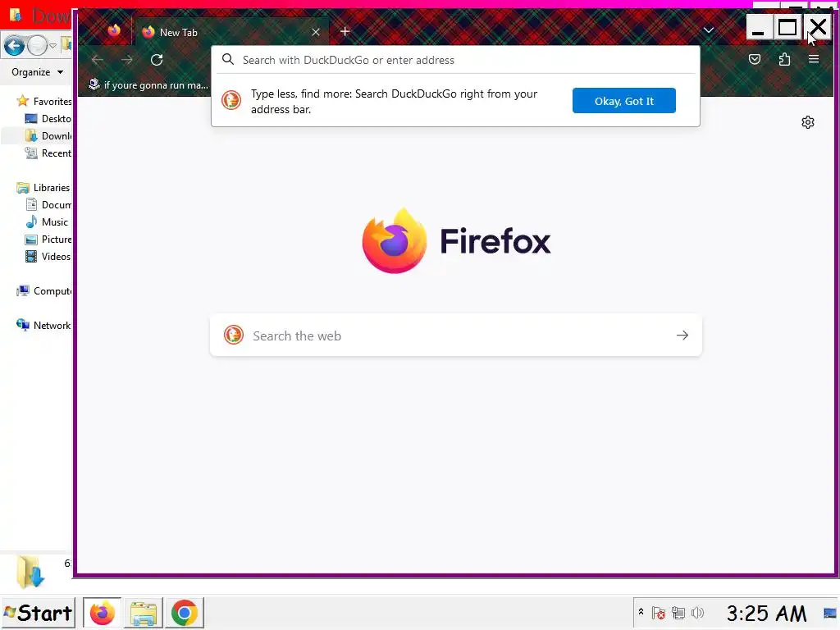Click Chrome icon on the taskbar

[x=185, y=613]
